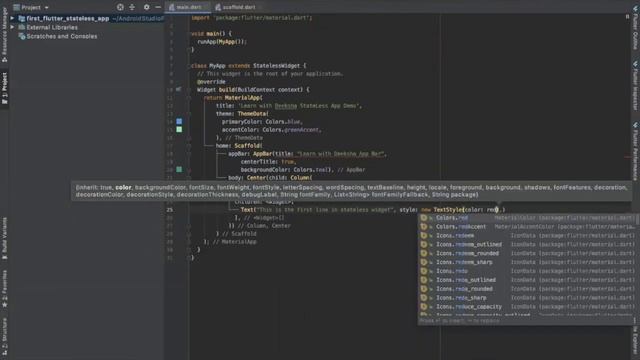Click the Scratches and Consoles icon
The height and width of the screenshot is (360, 640).
point(22,36)
